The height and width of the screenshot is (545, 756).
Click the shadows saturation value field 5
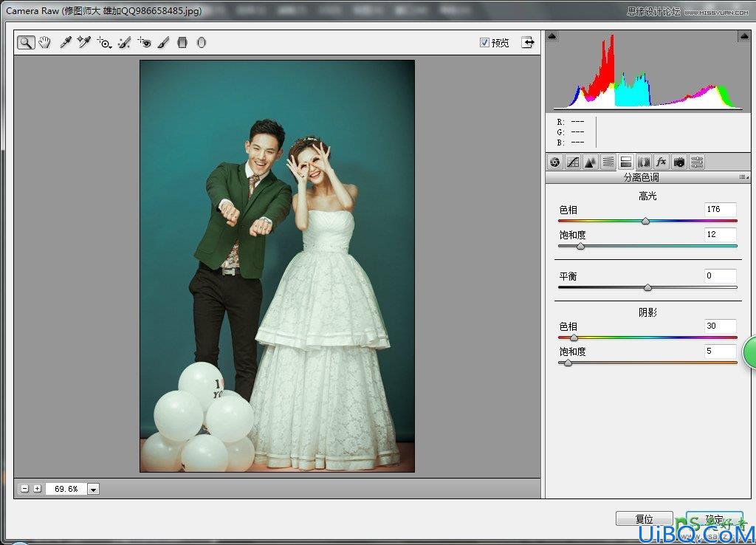tap(720, 351)
